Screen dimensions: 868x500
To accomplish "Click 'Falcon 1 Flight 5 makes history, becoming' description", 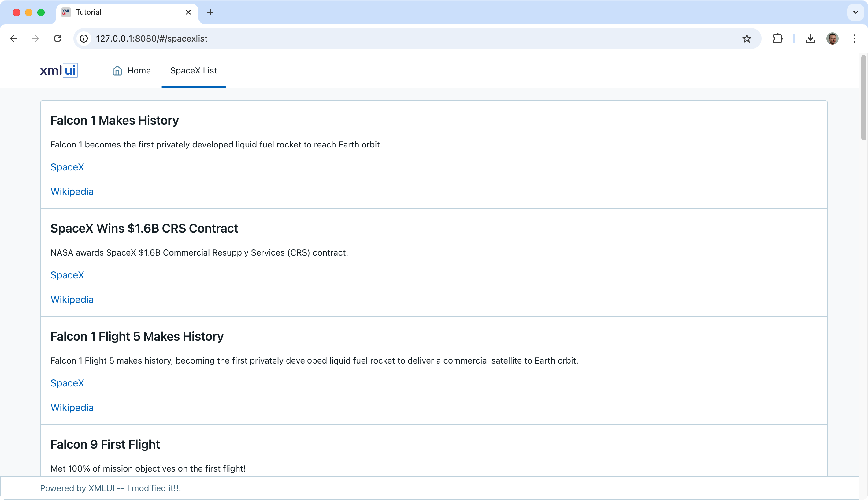I will click(314, 360).
